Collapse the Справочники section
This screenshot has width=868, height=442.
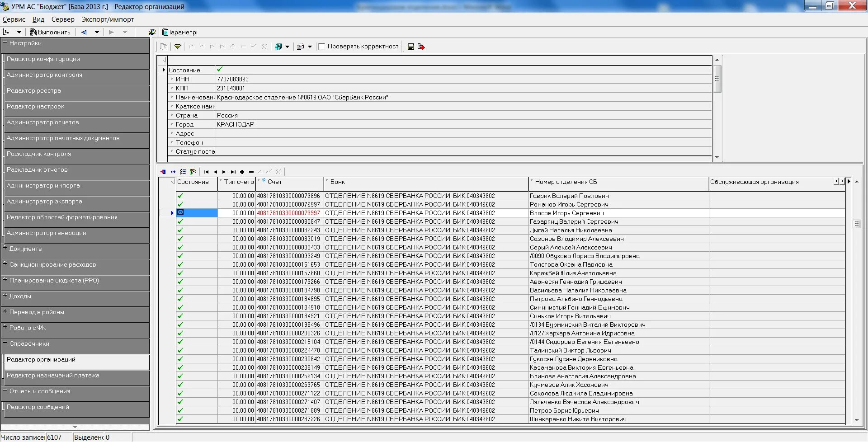click(x=5, y=343)
